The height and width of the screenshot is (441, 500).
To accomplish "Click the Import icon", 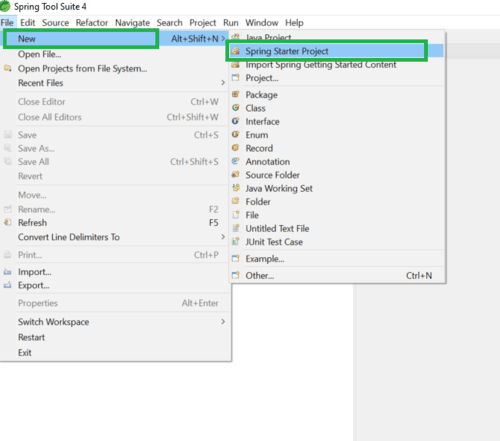I will [8, 272].
